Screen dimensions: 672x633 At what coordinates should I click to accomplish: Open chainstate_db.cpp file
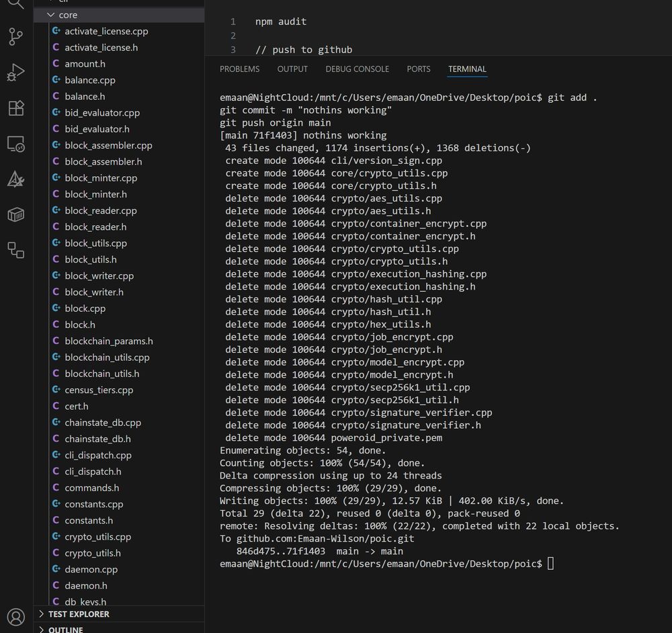pos(119,422)
